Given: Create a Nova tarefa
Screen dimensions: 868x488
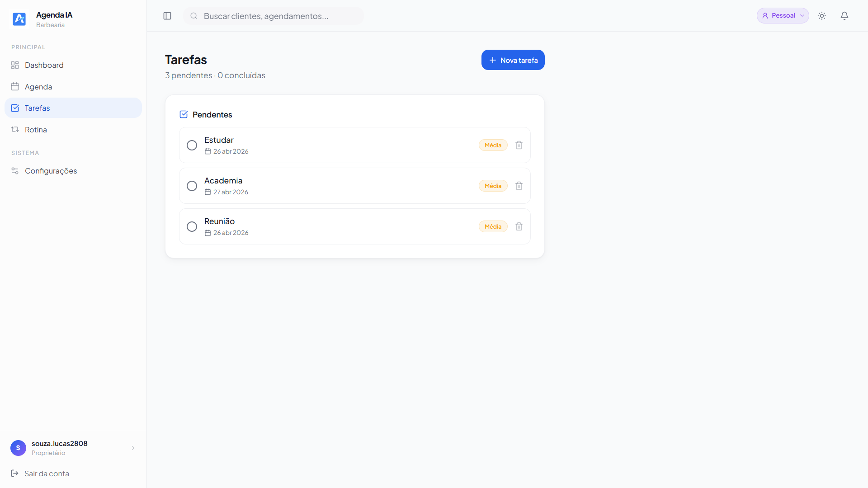Looking at the screenshot, I should pyautogui.click(x=513, y=60).
